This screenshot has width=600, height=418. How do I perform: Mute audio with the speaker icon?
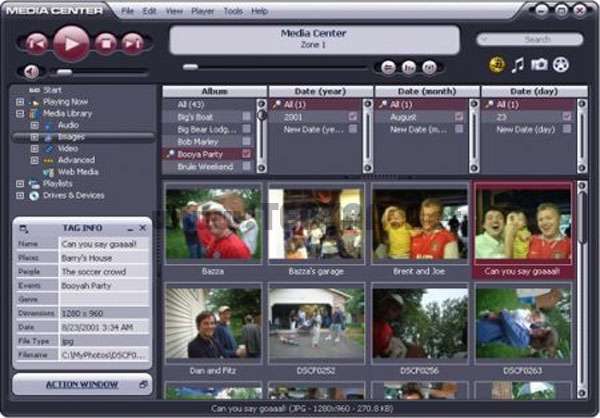pos(31,71)
